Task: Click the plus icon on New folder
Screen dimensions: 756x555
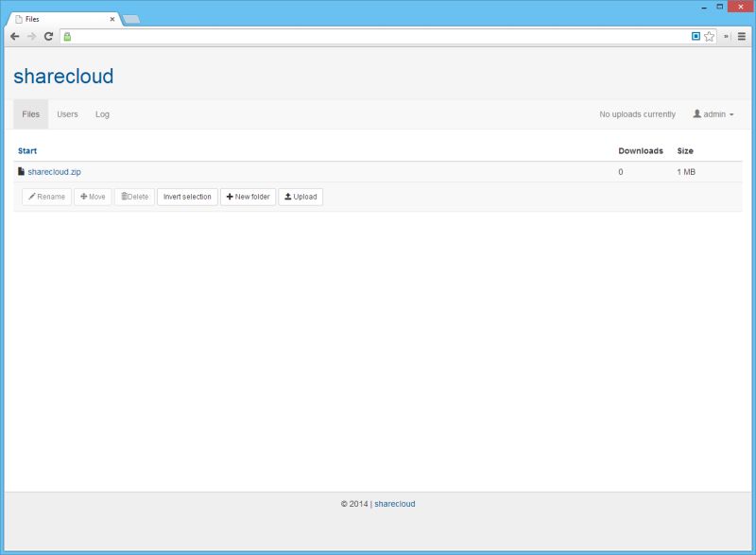Action: (x=228, y=197)
